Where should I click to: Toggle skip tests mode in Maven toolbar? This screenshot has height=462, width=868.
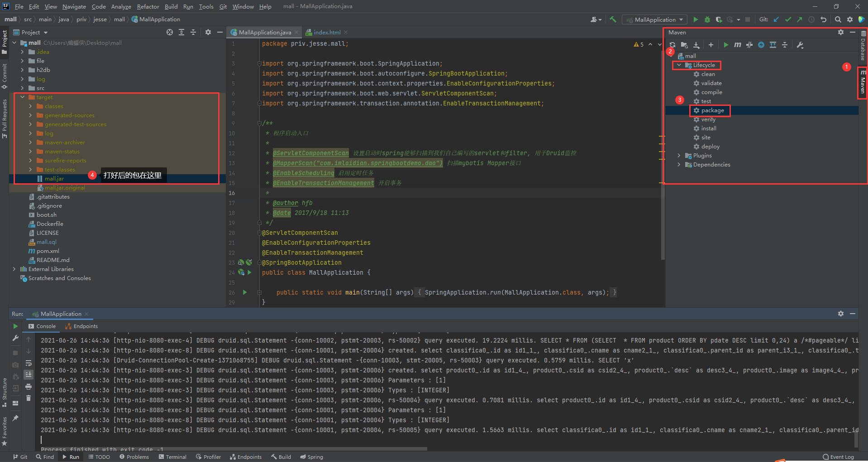[x=749, y=45]
